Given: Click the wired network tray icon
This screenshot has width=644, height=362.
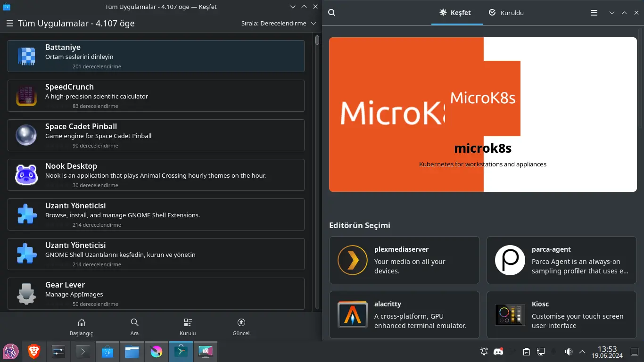Looking at the screenshot, I should tap(541, 352).
